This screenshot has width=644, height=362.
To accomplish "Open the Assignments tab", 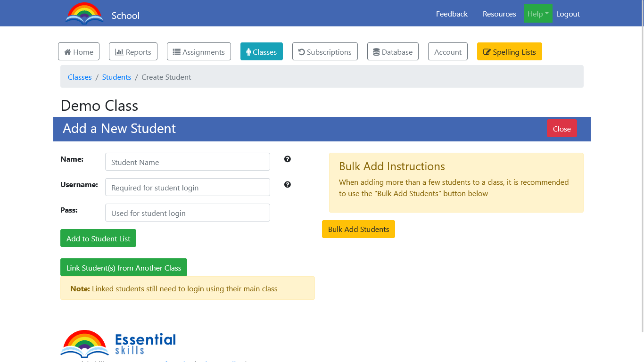I will coord(199,52).
